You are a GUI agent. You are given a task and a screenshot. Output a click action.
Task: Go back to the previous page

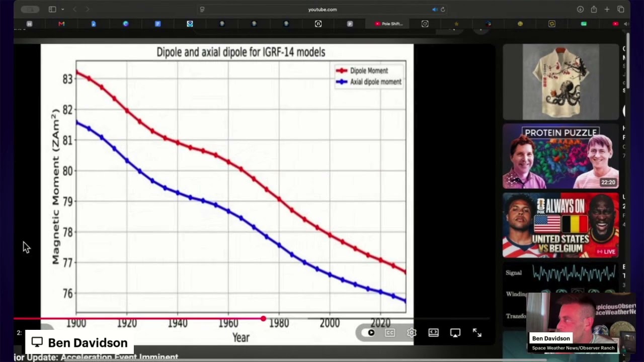[x=75, y=9]
